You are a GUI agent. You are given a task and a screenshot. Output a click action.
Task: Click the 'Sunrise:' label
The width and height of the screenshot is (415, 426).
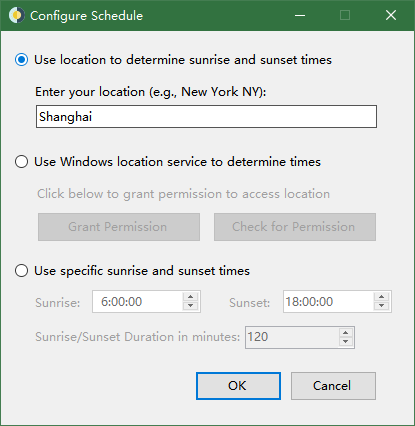click(58, 303)
